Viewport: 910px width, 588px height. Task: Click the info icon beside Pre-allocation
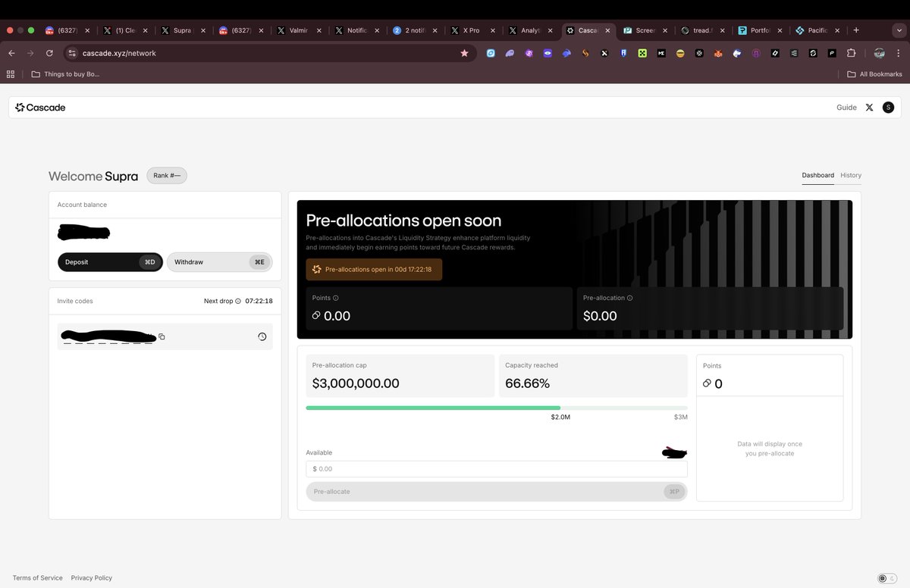click(630, 298)
